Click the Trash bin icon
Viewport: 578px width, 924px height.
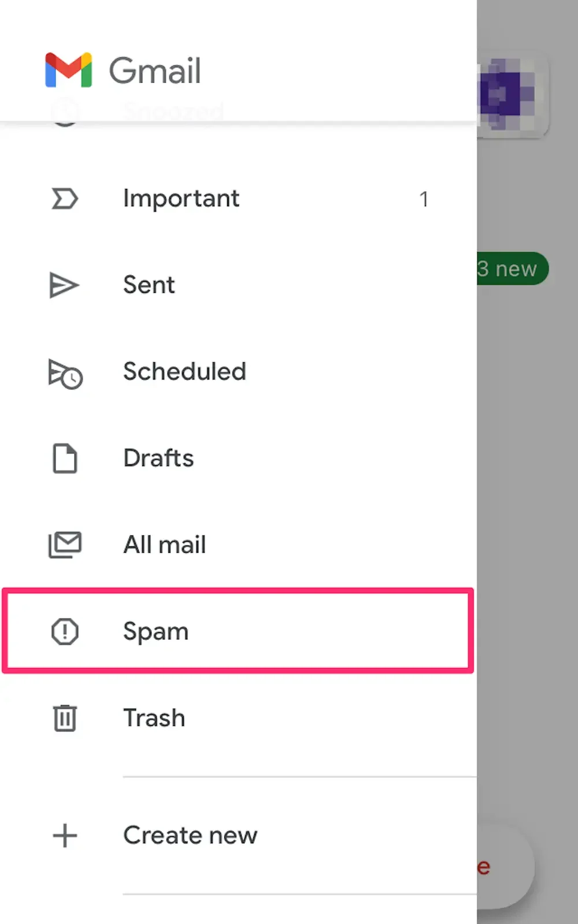pyautogui.click(x=65, y=718)
